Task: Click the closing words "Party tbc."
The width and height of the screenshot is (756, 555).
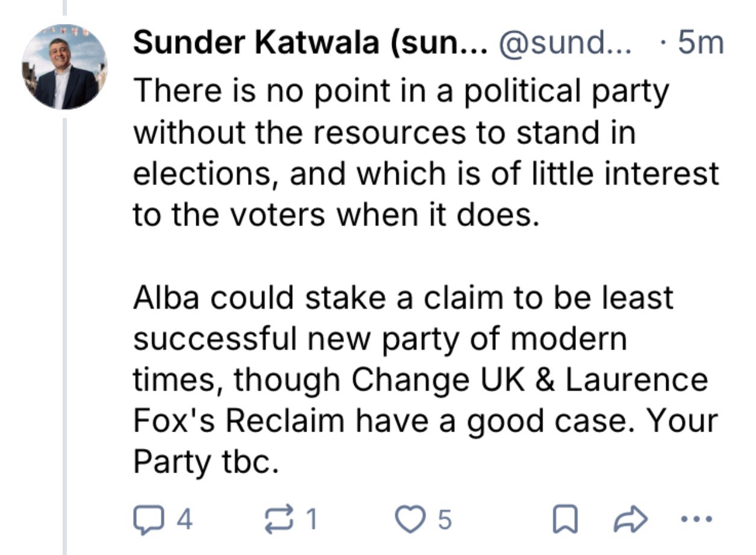Action: pos(206,462)
